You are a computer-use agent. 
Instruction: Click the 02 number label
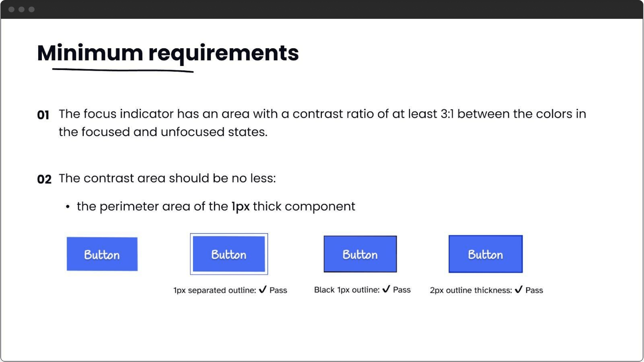(44, 179)
